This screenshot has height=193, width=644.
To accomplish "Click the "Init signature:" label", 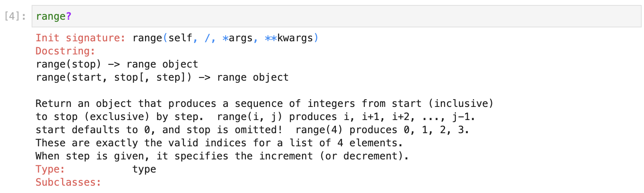I will [80, 38].
